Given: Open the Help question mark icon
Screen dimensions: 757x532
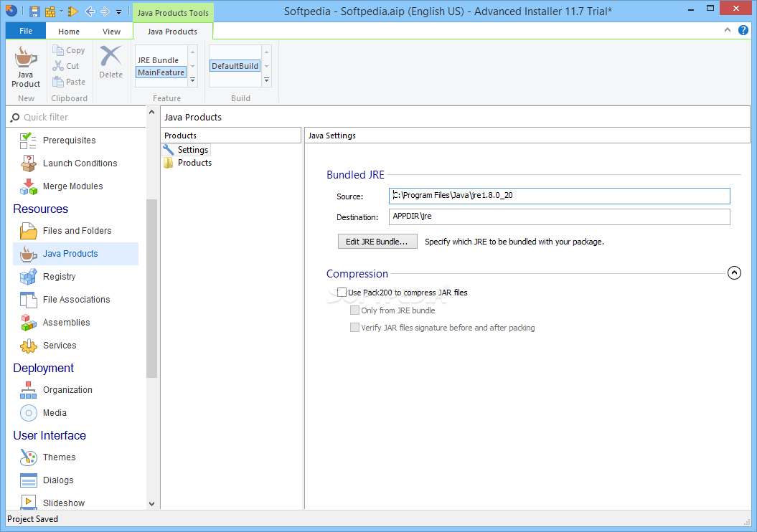Looking at the screenshot, I should click(743, 30).
